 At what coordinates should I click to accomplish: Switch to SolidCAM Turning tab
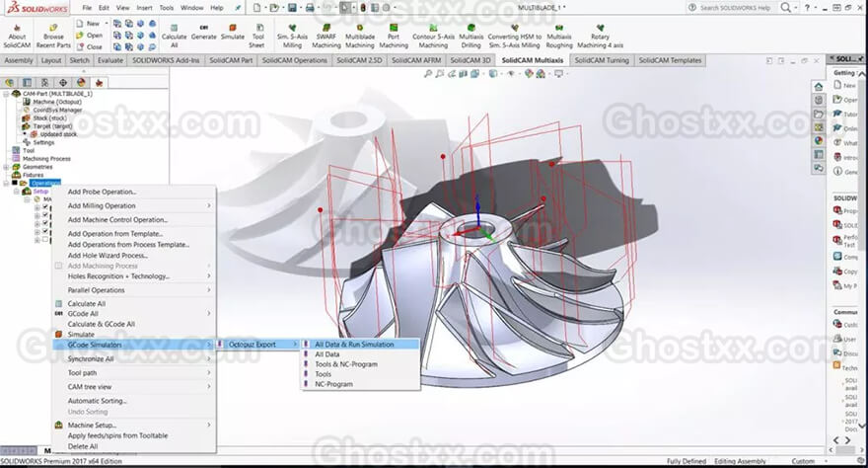click(x=602, y=60)
